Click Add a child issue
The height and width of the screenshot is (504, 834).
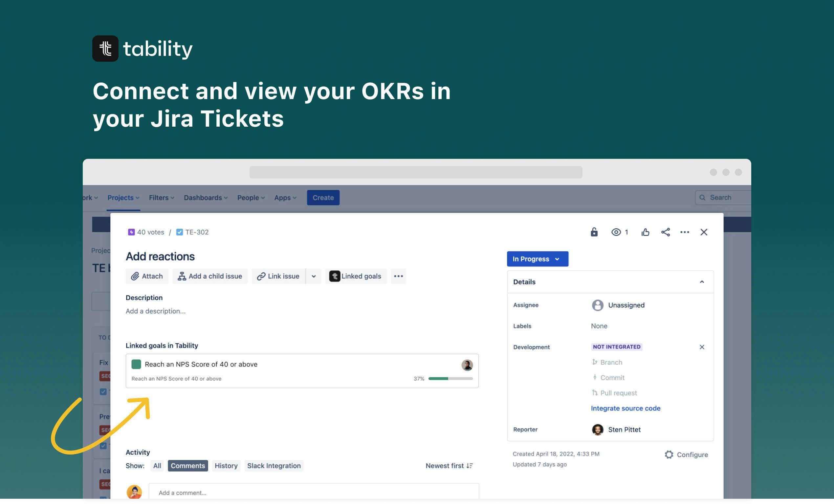210,276
